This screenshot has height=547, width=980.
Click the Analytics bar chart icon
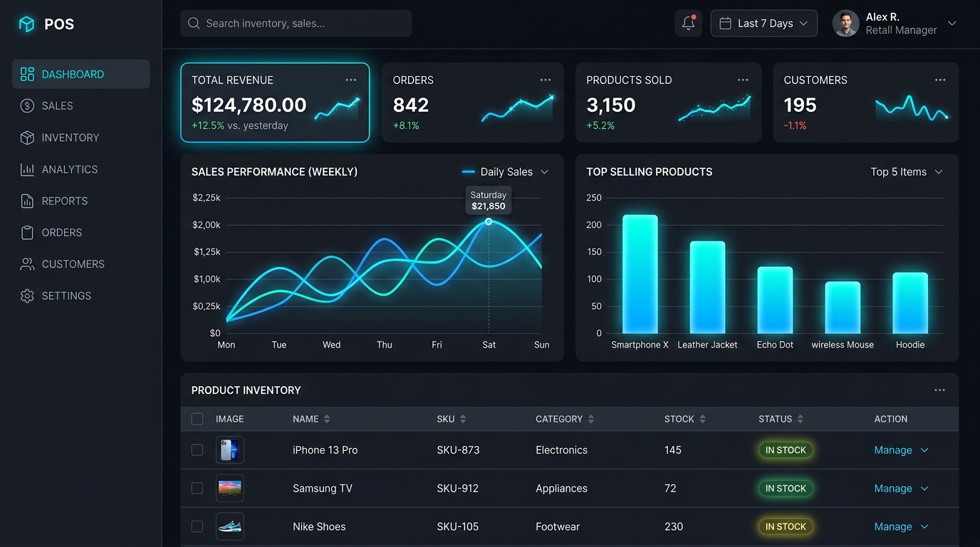27,170
